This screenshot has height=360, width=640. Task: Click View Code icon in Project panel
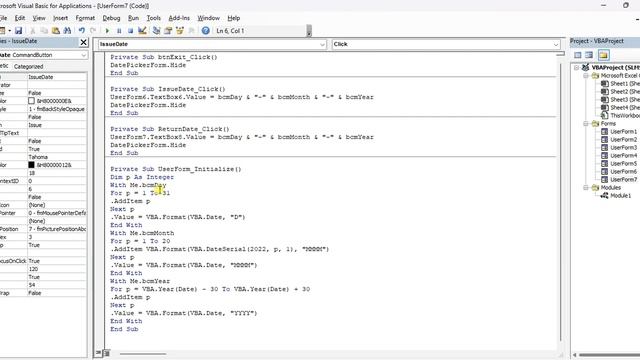pyautogui.click(x=578, y=55)
